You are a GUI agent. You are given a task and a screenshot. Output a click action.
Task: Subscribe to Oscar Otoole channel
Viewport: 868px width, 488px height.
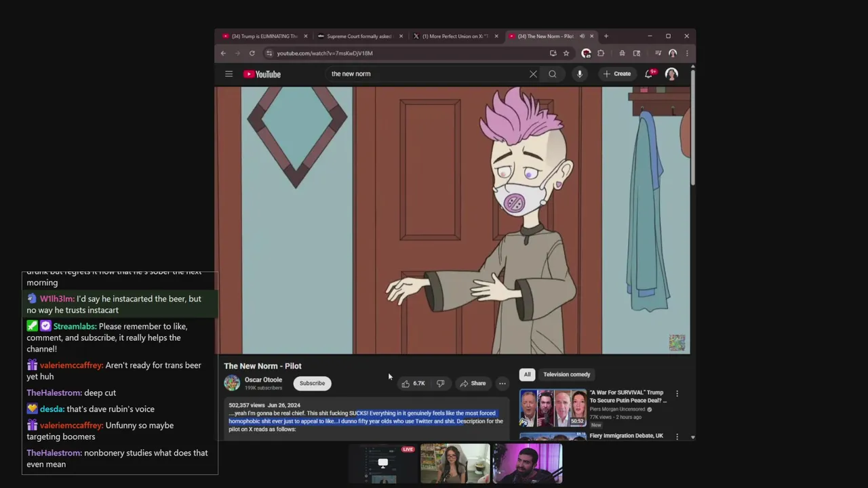(313, 384)
